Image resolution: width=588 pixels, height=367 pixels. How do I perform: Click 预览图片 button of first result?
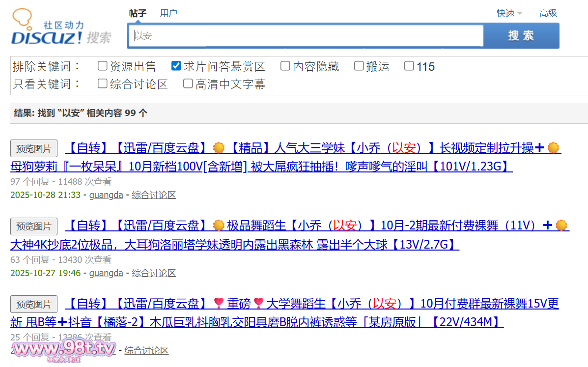point(34,148)
